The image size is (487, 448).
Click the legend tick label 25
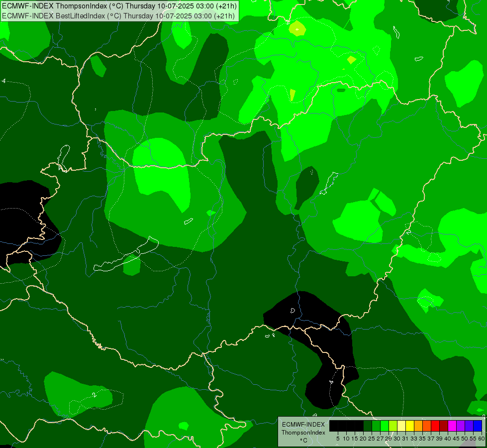pyautogui.click(x=372, y=439)
